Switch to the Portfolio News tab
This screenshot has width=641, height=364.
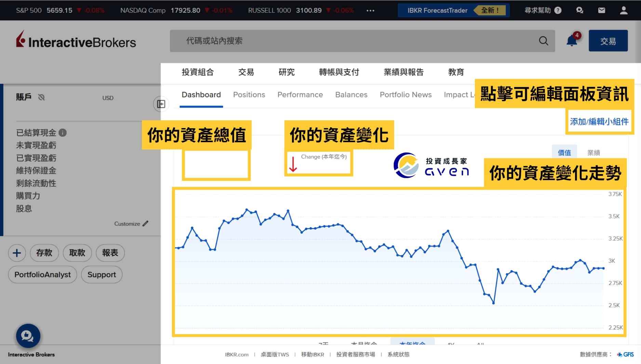point(405,95)
